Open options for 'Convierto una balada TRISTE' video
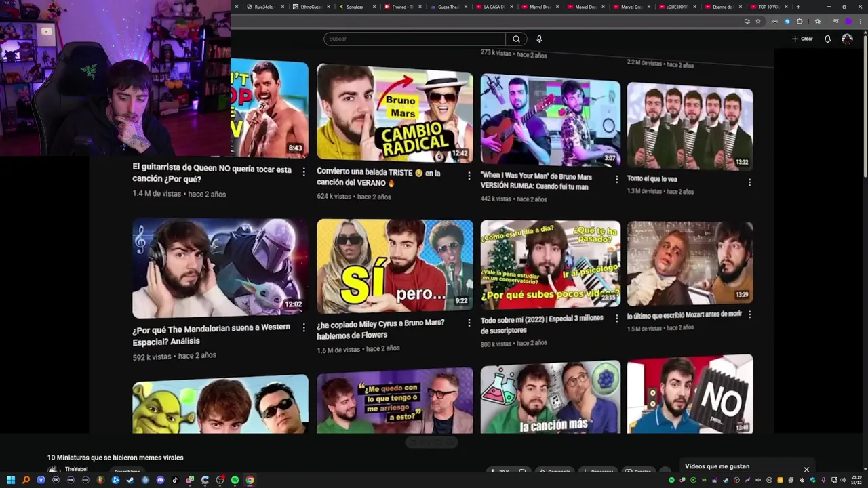This screenshot has height=488, width=868. click(469, 176)
